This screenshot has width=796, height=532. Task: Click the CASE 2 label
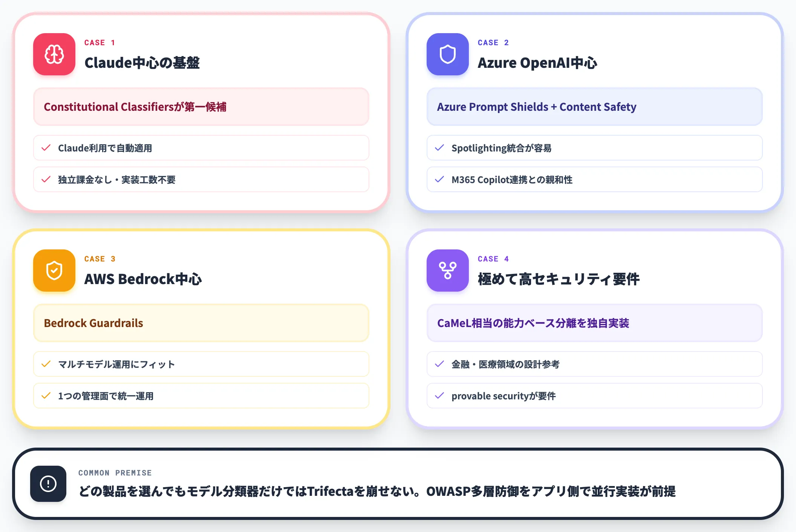tap(493, 43)
